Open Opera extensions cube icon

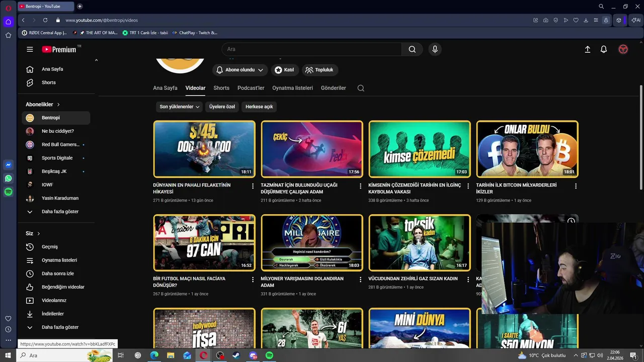pyautogui.click(x=619, y=20)
